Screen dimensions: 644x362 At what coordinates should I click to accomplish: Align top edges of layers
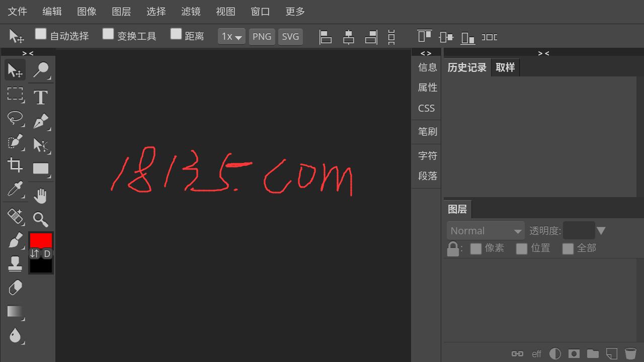(x=424, y=37)
